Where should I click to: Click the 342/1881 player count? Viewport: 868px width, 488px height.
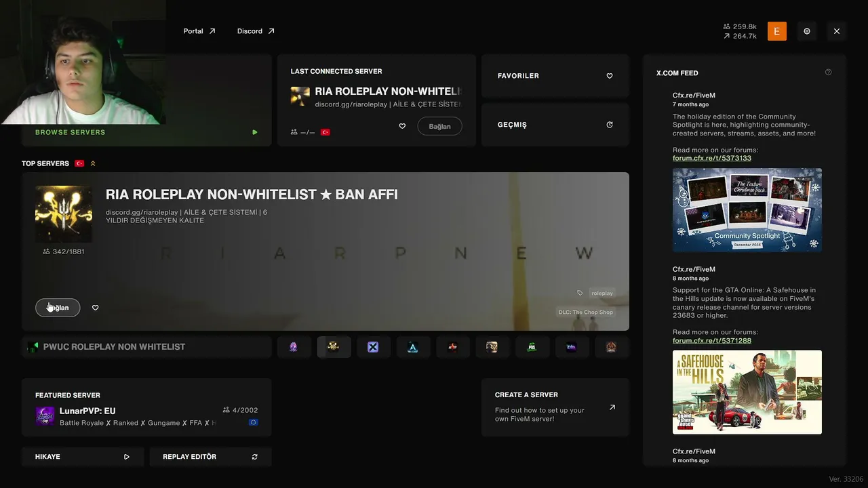64,251
